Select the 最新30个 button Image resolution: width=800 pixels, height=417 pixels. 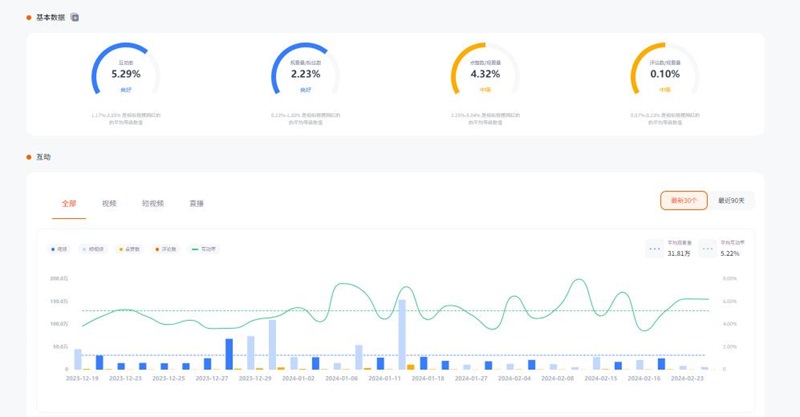click(684, 201)
